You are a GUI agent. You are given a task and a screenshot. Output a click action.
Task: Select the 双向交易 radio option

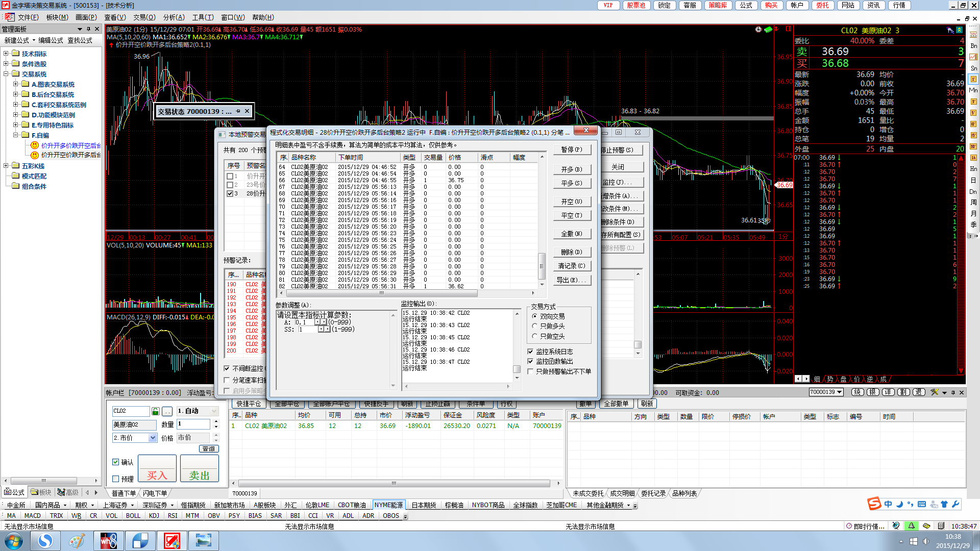(534, 316)
